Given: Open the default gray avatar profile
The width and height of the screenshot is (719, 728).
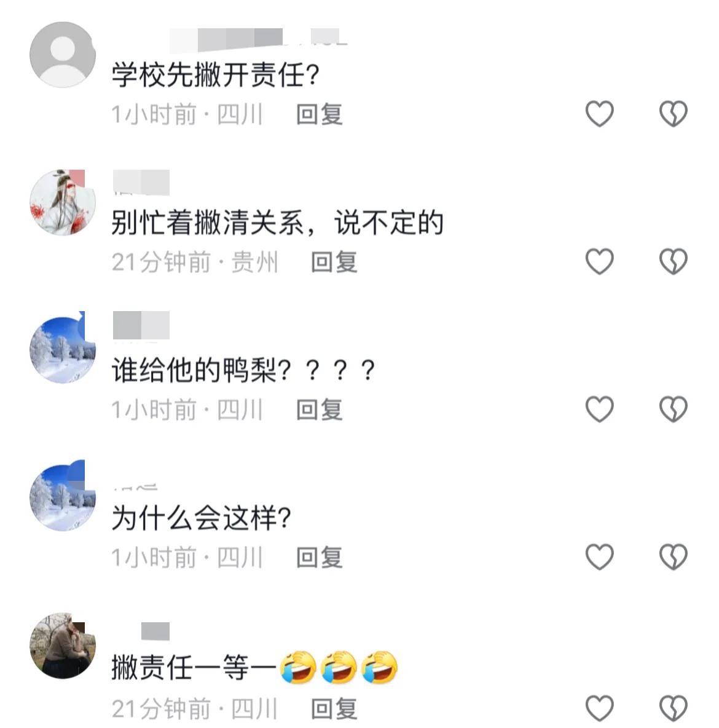Looking at the screenshot, I should click(x=63, y=55).
